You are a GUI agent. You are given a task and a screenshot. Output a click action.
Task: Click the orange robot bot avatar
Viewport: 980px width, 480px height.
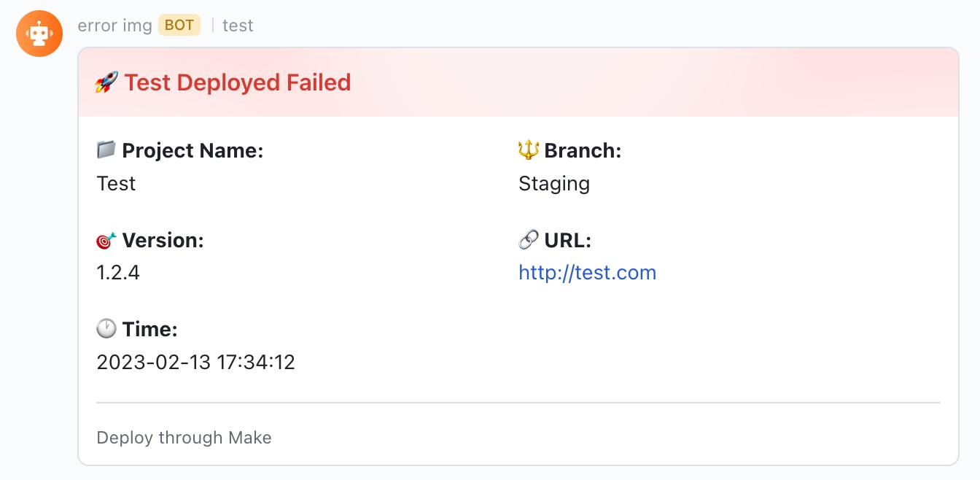tap(39, 34)
